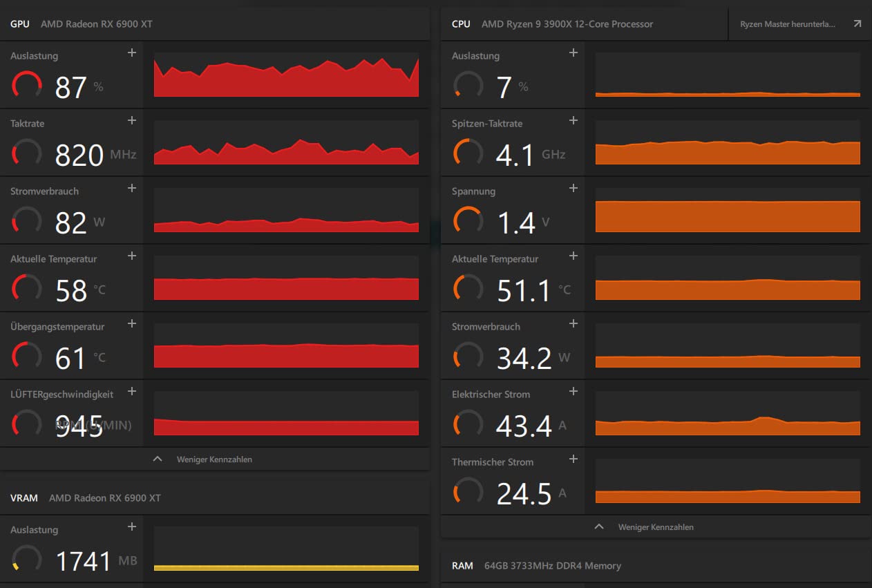
Task: Open the Ryzen Master external link arrow
Action: pyautogui.click(x=857, y=23)
